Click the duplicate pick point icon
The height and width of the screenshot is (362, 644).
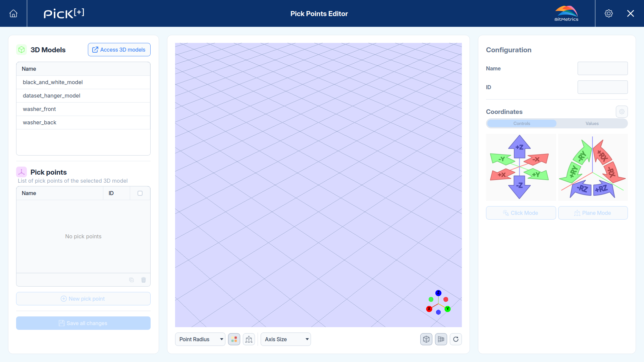(131, 280)
